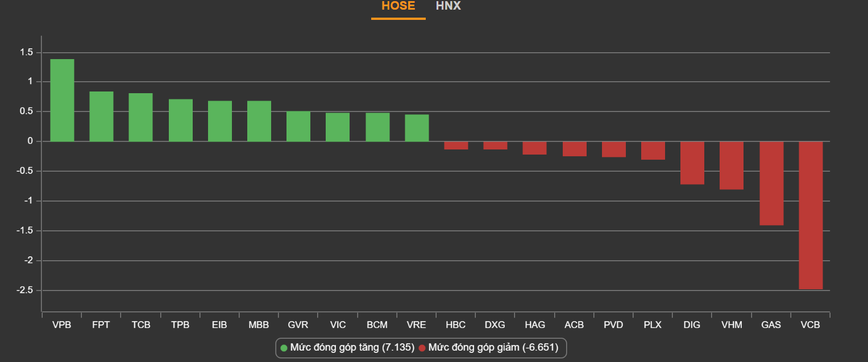Click the green MBB bar
Viewport: 868px width, 362px height.
click(x=259, y=121)
